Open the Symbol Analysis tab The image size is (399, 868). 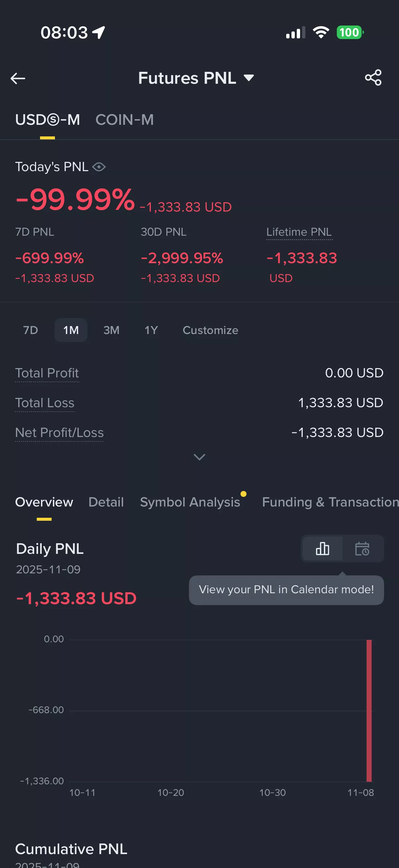(190, 502)
